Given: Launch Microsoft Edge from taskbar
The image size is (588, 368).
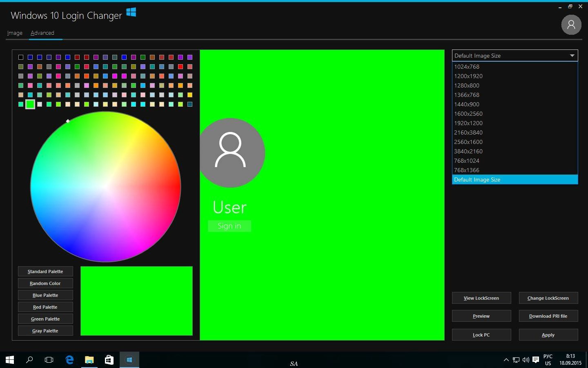Looking at the screenshot, I should pos(69,360).
